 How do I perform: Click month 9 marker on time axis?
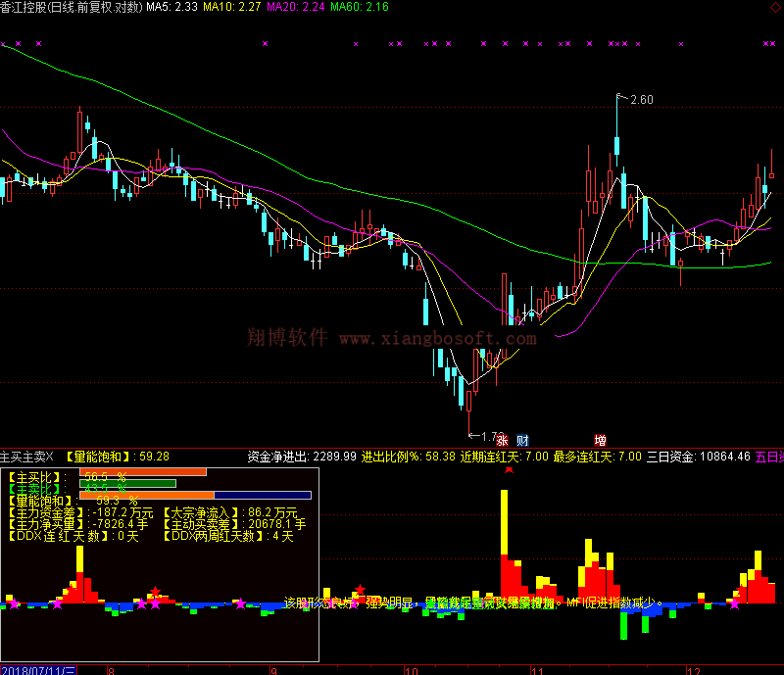coord(273,670)
